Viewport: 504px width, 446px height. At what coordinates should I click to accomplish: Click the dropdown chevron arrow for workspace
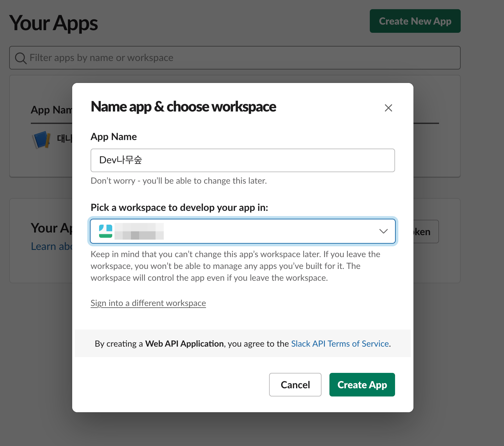383,231
